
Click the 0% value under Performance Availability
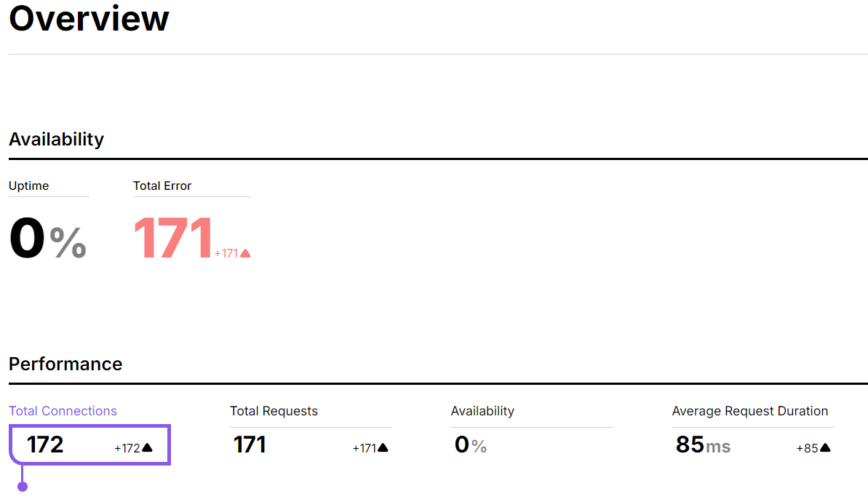point(470,444)
